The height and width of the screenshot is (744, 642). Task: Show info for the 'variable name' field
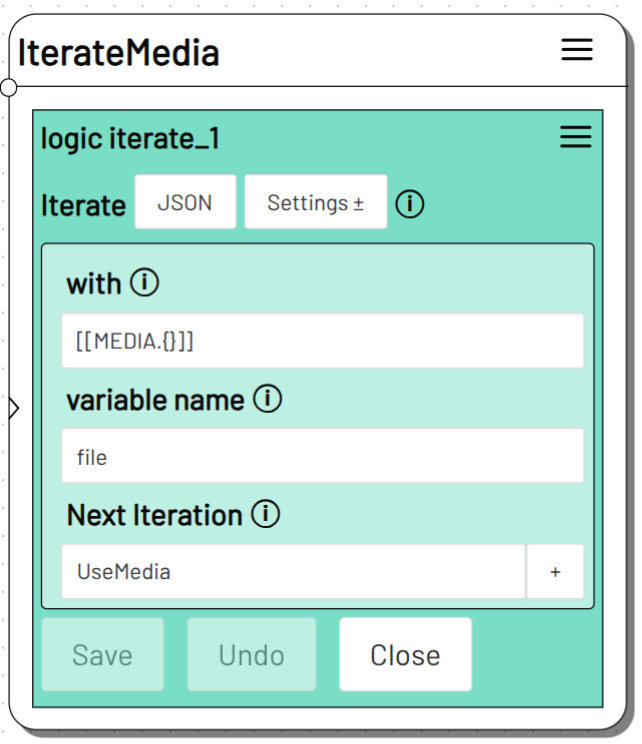click(x=267, y=400)
